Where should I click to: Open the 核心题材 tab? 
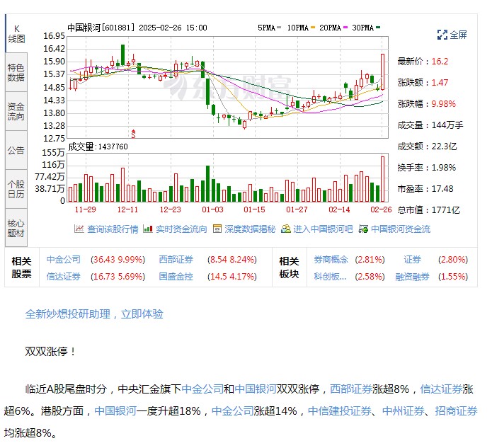click(x=16, y=228)
